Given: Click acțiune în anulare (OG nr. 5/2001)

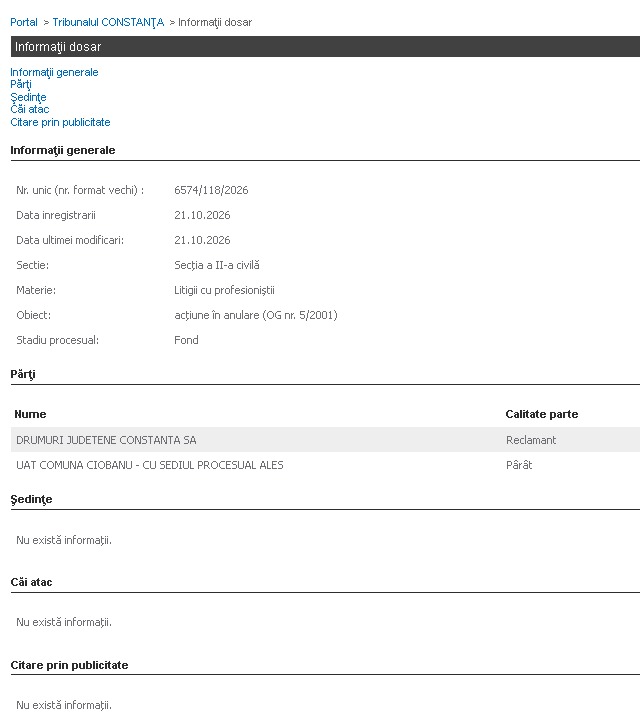Looking at the screenshot, I should [256, 315].
